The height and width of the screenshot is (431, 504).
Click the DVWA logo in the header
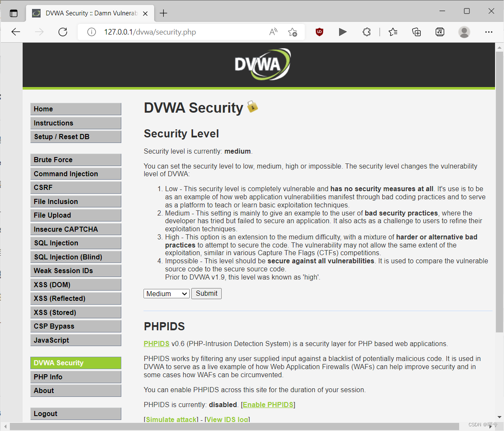(263, 64)
